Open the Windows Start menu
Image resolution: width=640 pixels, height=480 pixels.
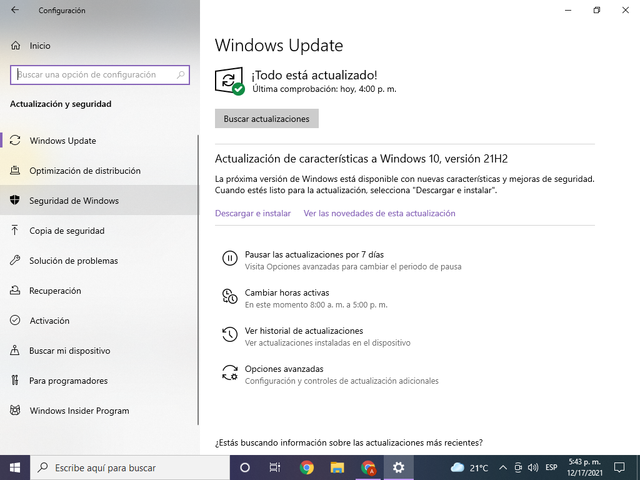(x=15, y=468)
